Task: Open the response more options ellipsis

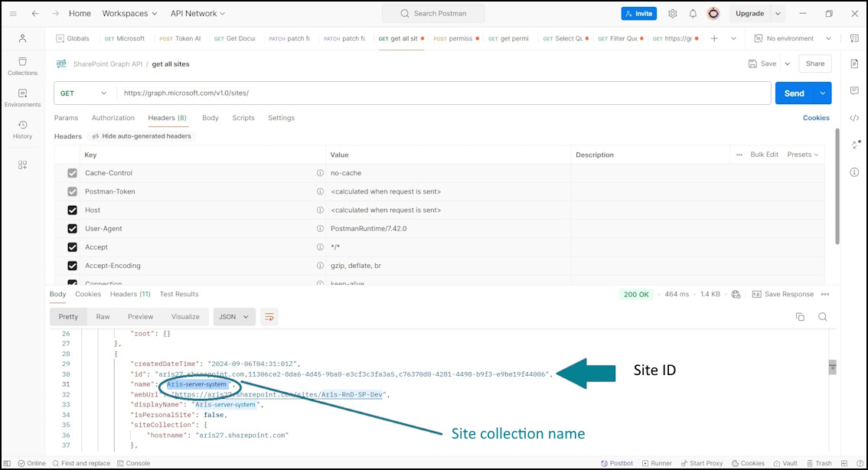Action: click(825, 295)
